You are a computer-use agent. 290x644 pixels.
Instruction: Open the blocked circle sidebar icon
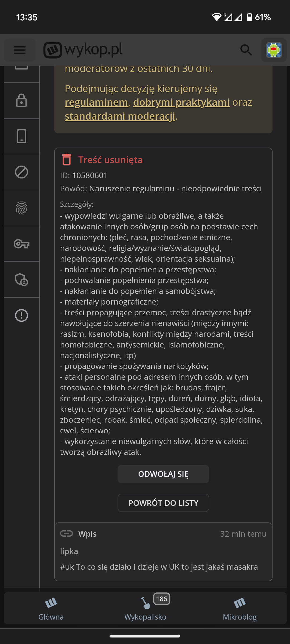(21, 172)
